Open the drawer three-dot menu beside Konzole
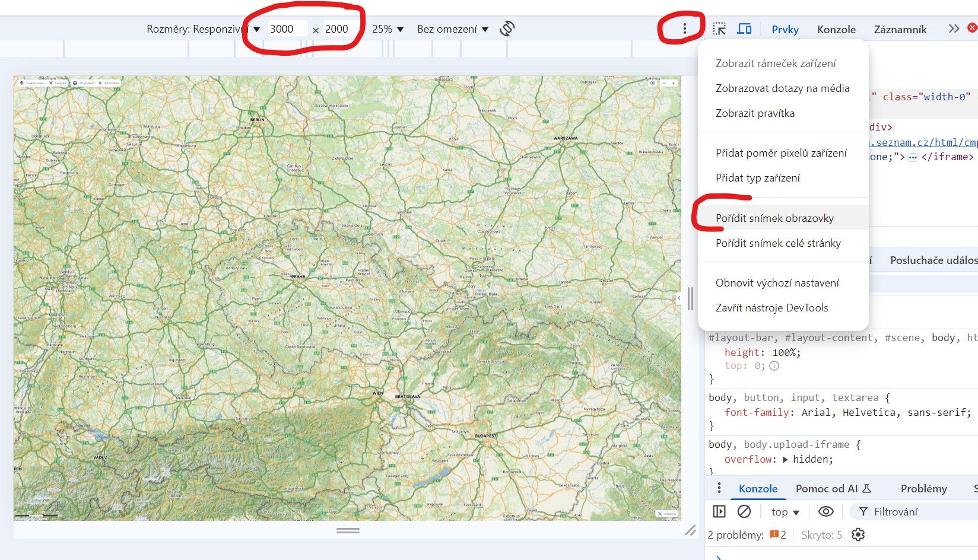 pyautogui.click(x=719, y=488)
